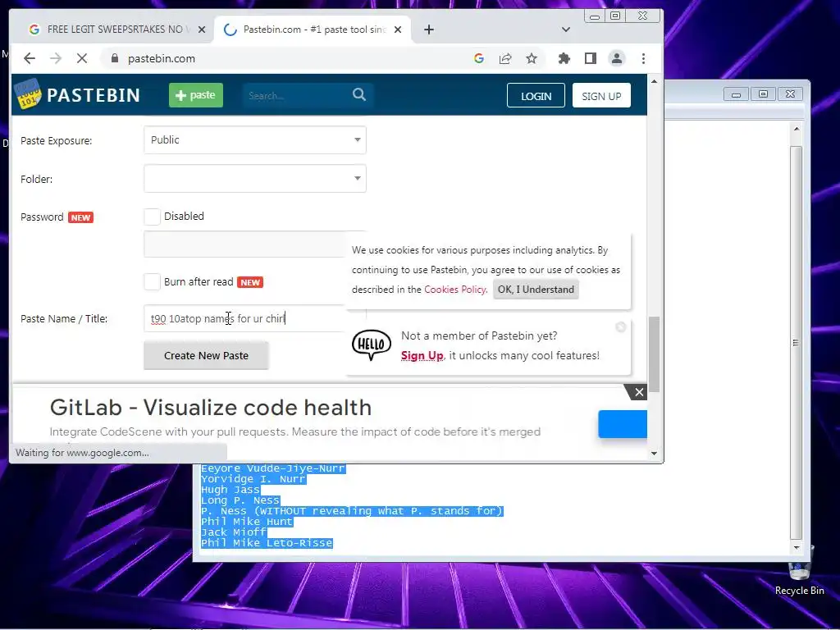Bookmark this page with the star icon
Viewport: 840px width, 630px height.
pos(532,58)
